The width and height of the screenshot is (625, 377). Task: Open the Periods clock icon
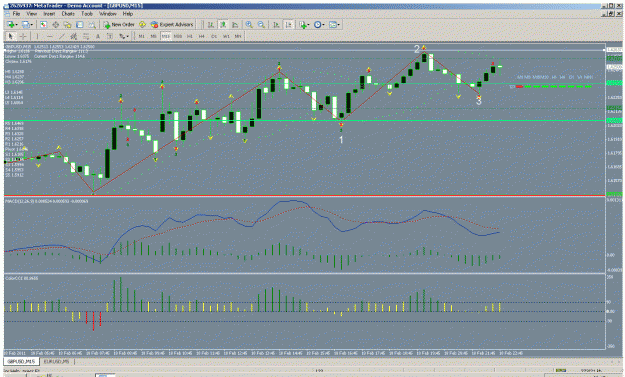pos(317,25)
